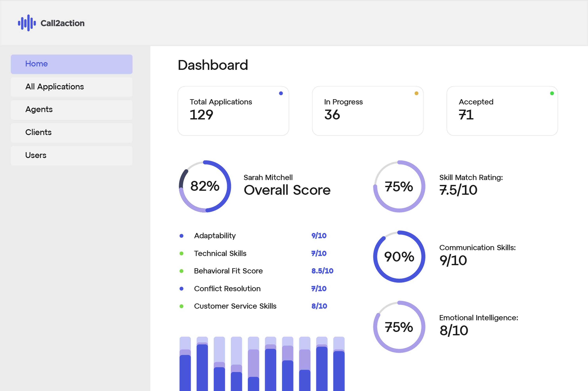Open the Accepted applications card
This screenshot has width=588, height=391.
pyautogui.click(x=502, y=111)
